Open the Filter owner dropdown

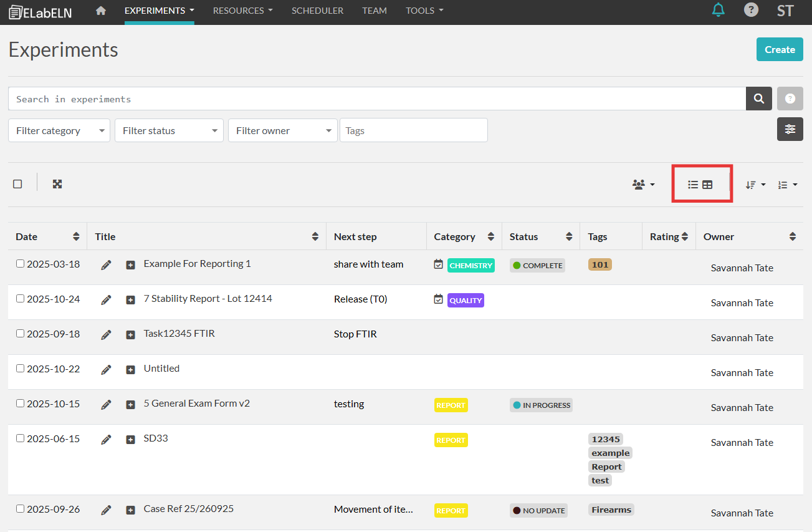click(282, 130)
